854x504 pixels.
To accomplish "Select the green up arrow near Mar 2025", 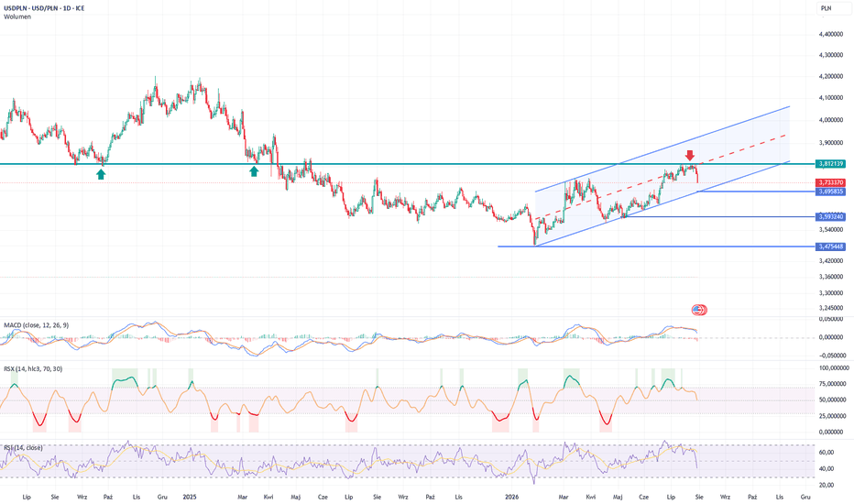I will click(254, 171).
